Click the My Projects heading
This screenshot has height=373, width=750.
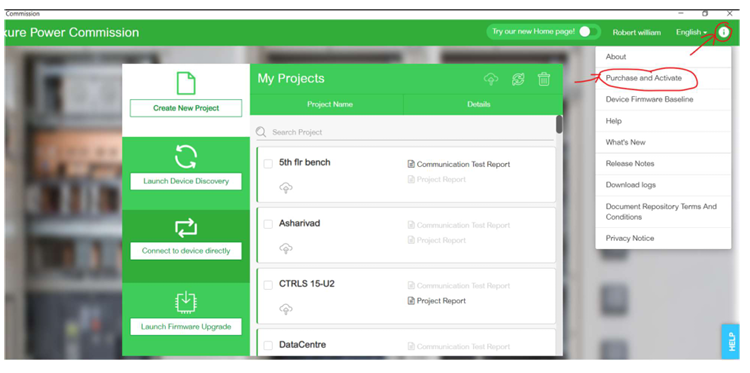291,78
